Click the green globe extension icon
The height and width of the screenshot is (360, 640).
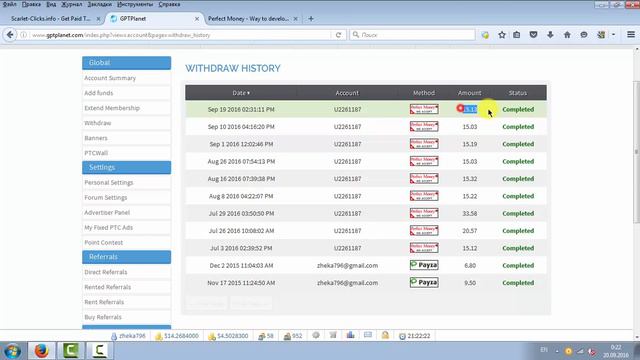click(485, 35)
